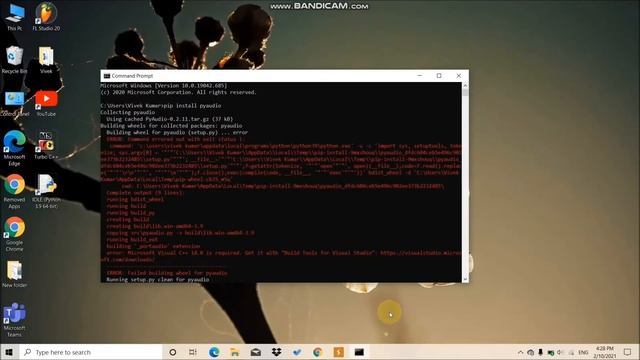Switch the ENG input language indicator
640x360 pixels.
583,352
